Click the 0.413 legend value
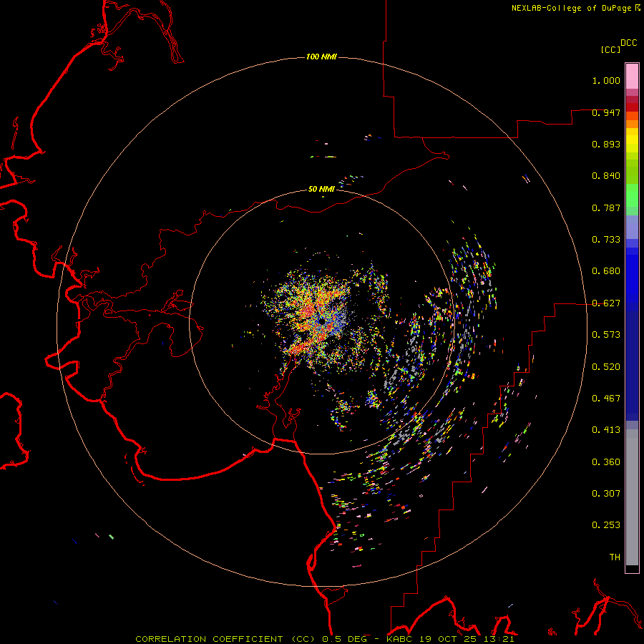The height and width of the screenshot is (644, 644). point(606,430)
